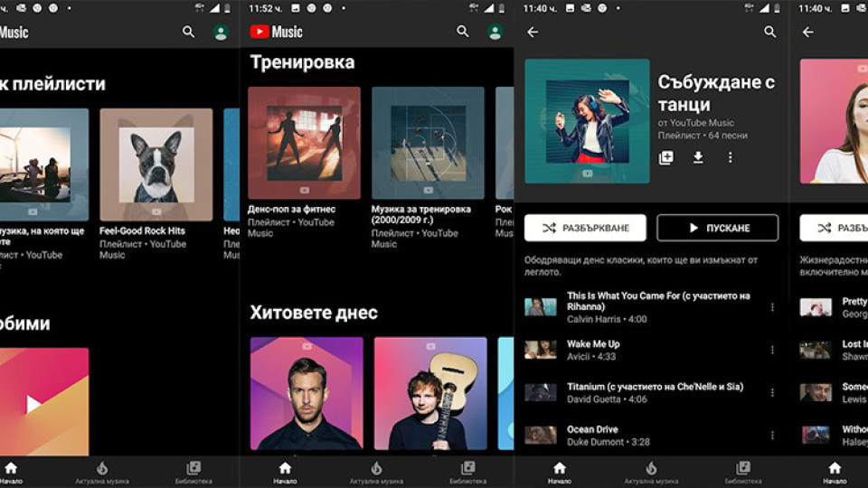This screenshot has height=488, width=868.
Task: Add Събуждане с танци playlist to library
Action: tap(666, 157)
